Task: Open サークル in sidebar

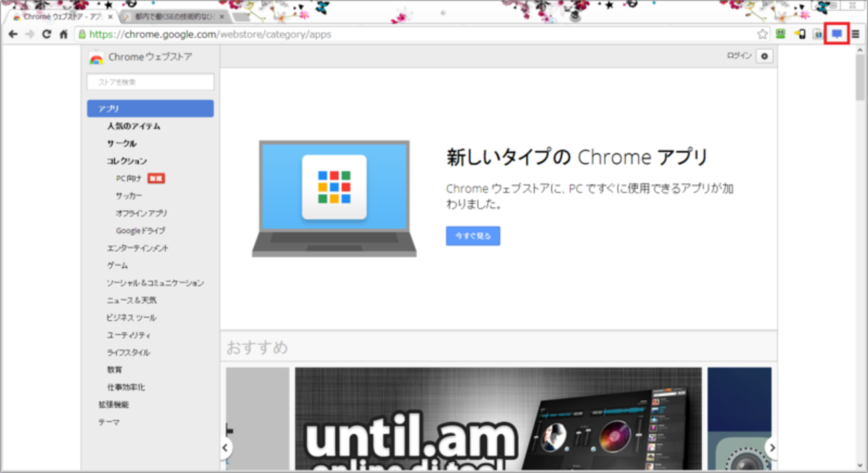Action: pos(122,143)
